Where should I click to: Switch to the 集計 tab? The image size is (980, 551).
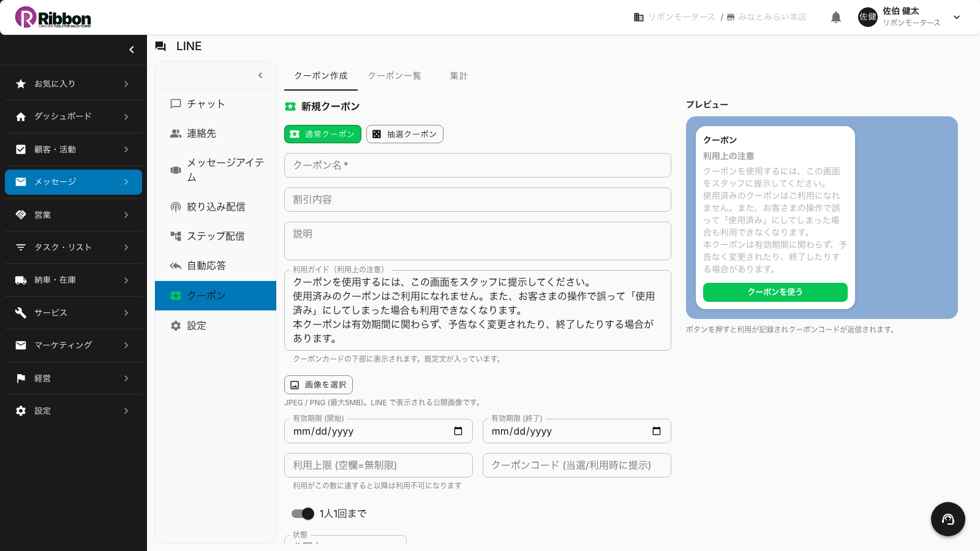[459, 76]
